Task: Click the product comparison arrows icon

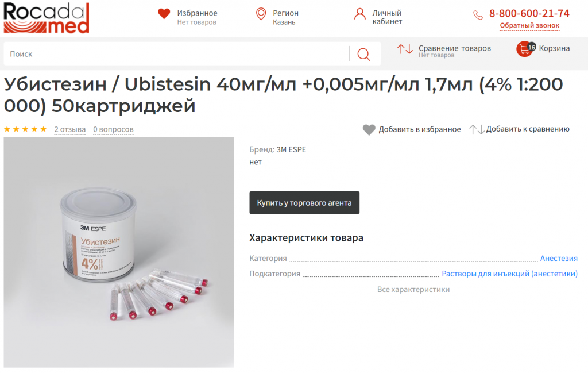Action: 405,49
